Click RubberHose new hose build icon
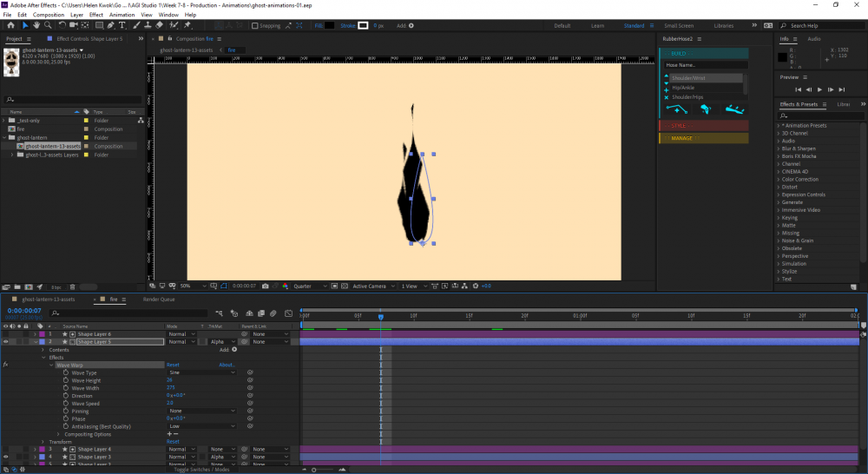 676,109
